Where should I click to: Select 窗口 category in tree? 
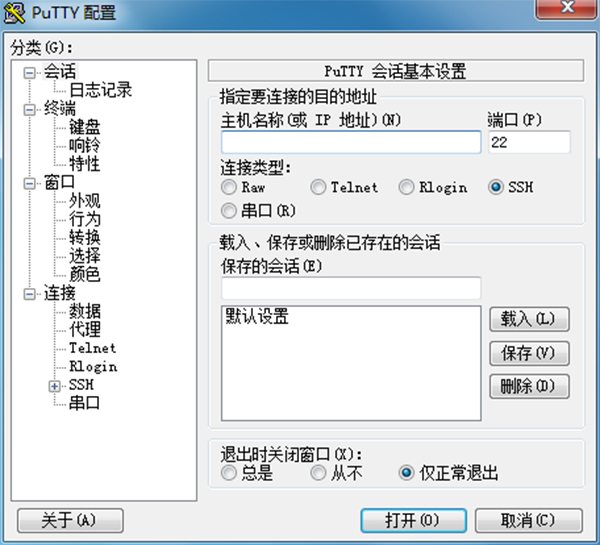[59, 183]
